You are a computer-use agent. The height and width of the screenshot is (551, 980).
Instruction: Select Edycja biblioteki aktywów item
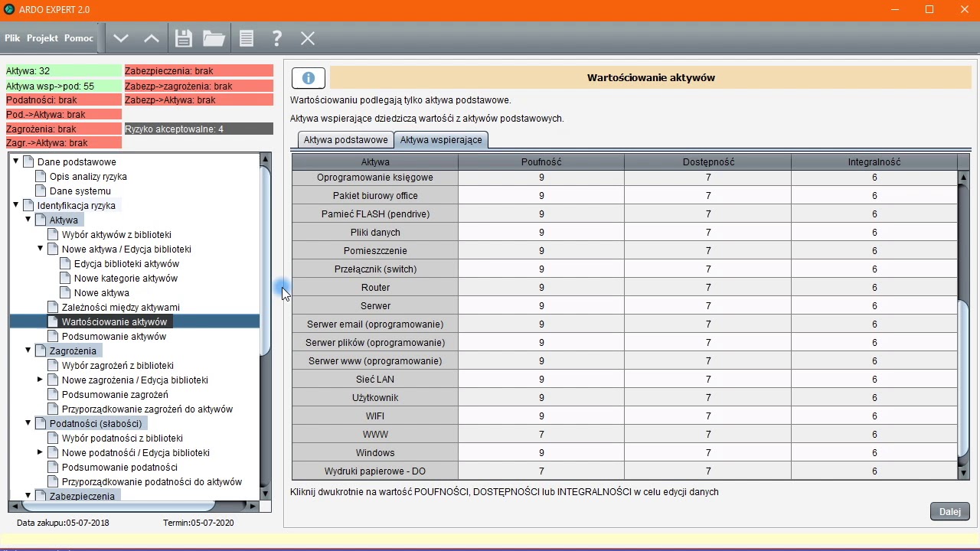(126, 263)
